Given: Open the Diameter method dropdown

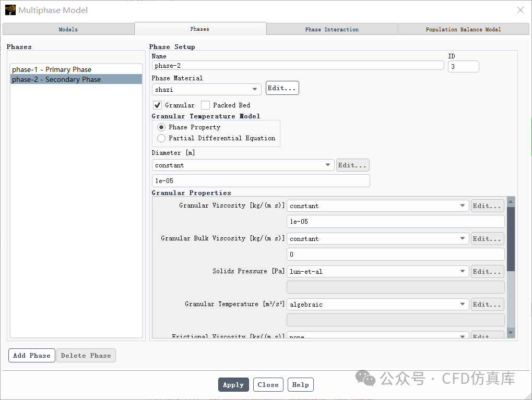Looking at the screenshot, I should point(243,165).
